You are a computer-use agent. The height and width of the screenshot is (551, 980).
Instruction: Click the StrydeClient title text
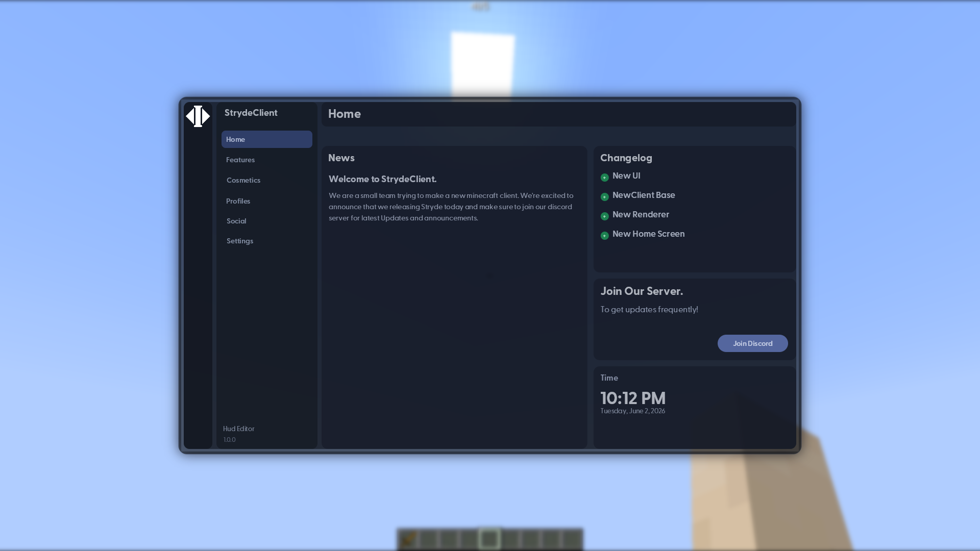tap(251, 113)
